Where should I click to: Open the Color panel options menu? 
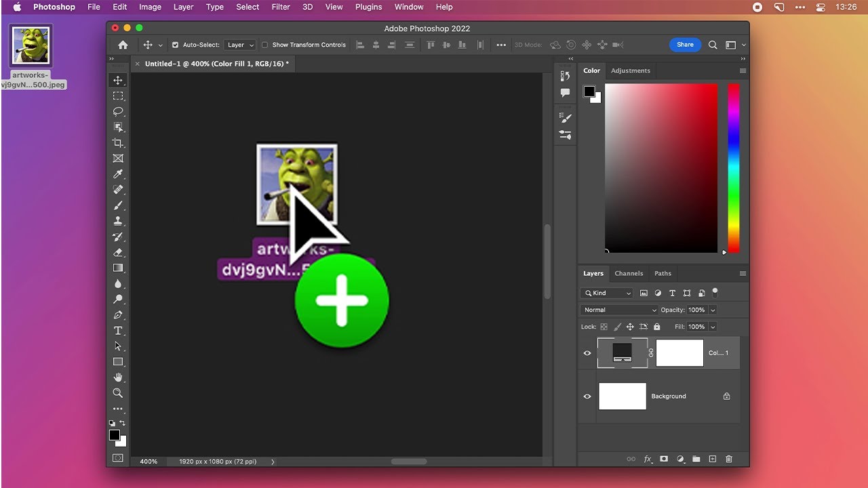[743, 70]
